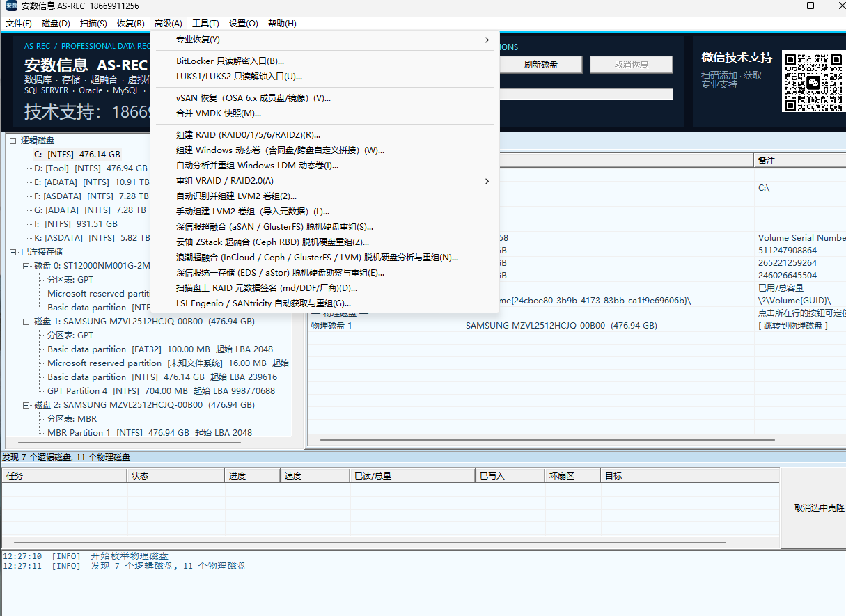Choose 自动识别并组建 LVM2 卷组(Z)
This screenshot has height=616, width=846.
point(324,196)
